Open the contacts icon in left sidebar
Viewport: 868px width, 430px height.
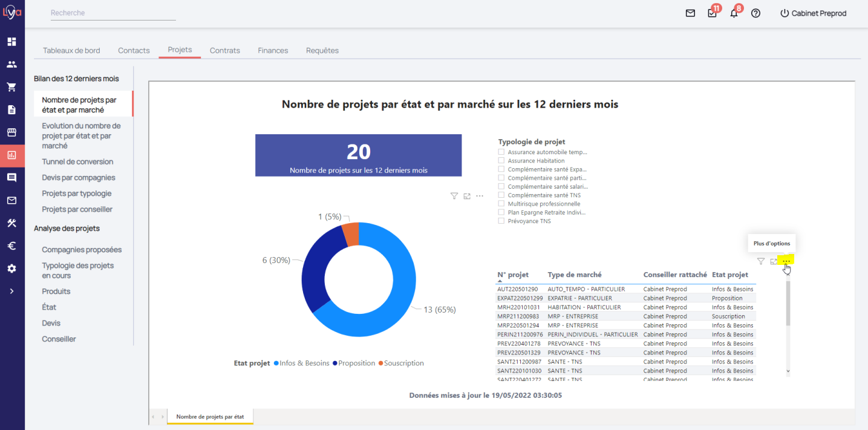pyautogui.click(x=11, y=65)
